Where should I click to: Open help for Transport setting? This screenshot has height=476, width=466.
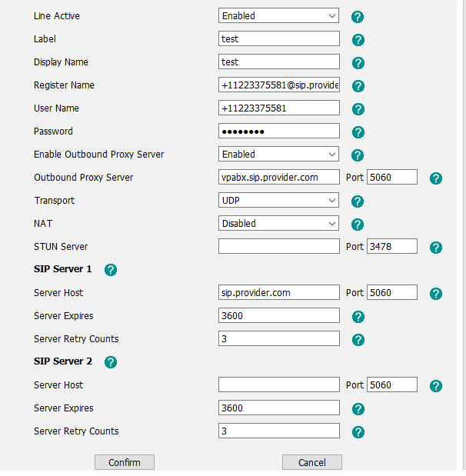[x=358, y=201]
